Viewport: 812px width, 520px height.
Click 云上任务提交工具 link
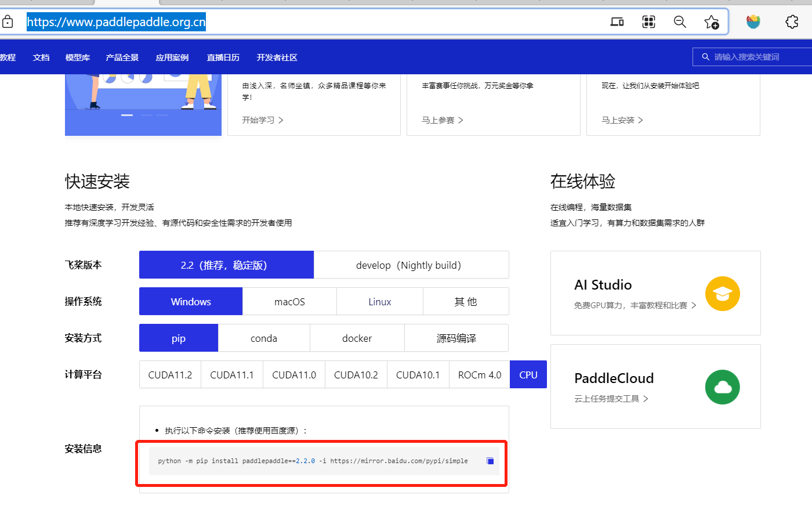[611, 399]
